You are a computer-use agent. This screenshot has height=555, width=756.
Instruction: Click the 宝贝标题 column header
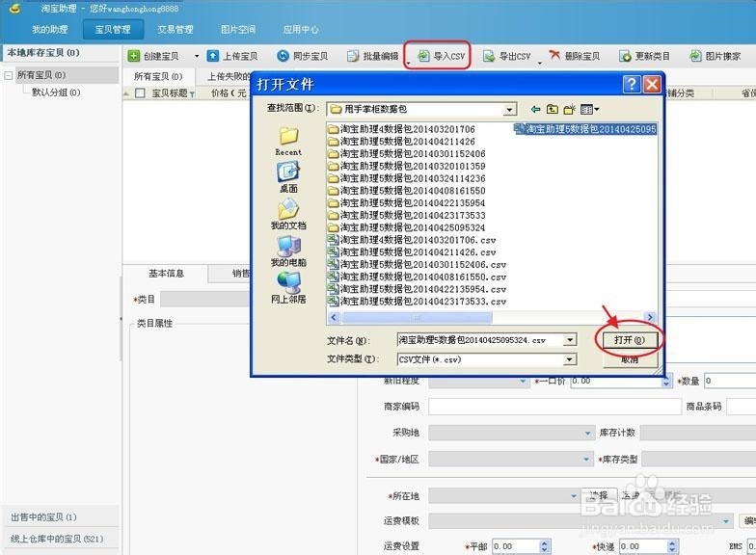[170, 92]
